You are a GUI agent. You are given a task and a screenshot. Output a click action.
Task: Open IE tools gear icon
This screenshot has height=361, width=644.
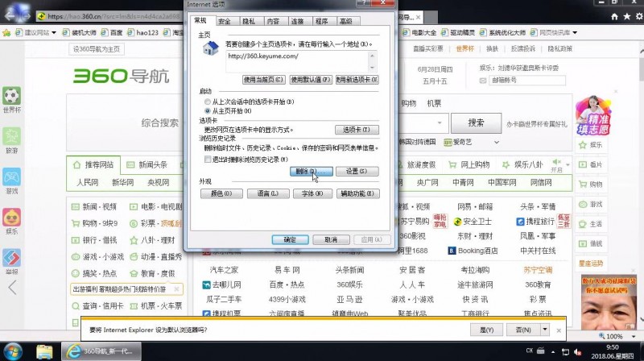[x=639, y=16]
